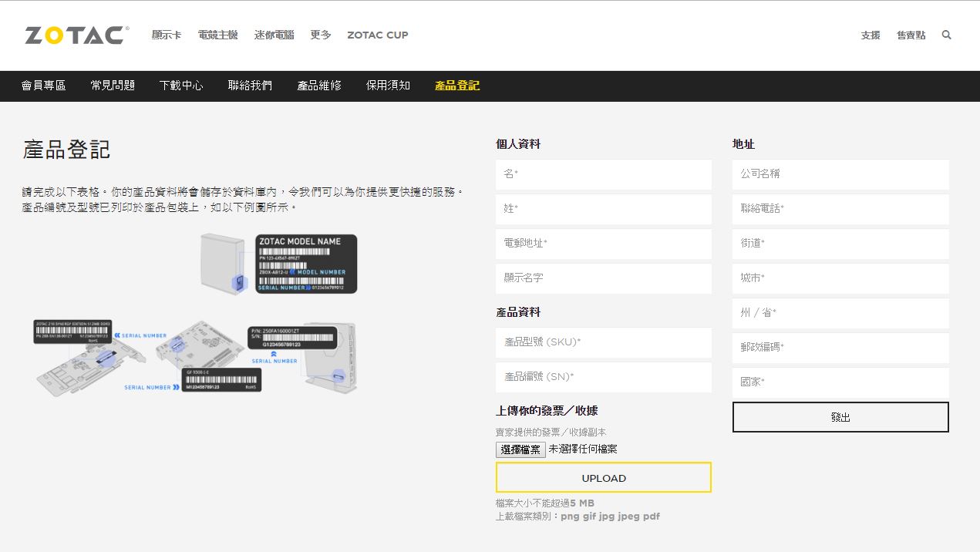980x552 pixels.
Task: Switch to the 會員專區 tab
Action: tap(44, 86)
